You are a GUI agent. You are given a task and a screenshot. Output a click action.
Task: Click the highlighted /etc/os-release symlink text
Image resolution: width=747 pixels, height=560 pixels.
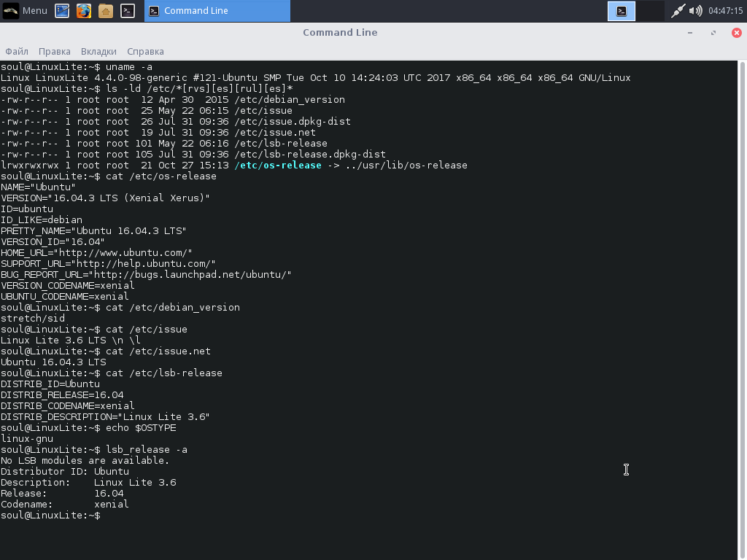278,166
